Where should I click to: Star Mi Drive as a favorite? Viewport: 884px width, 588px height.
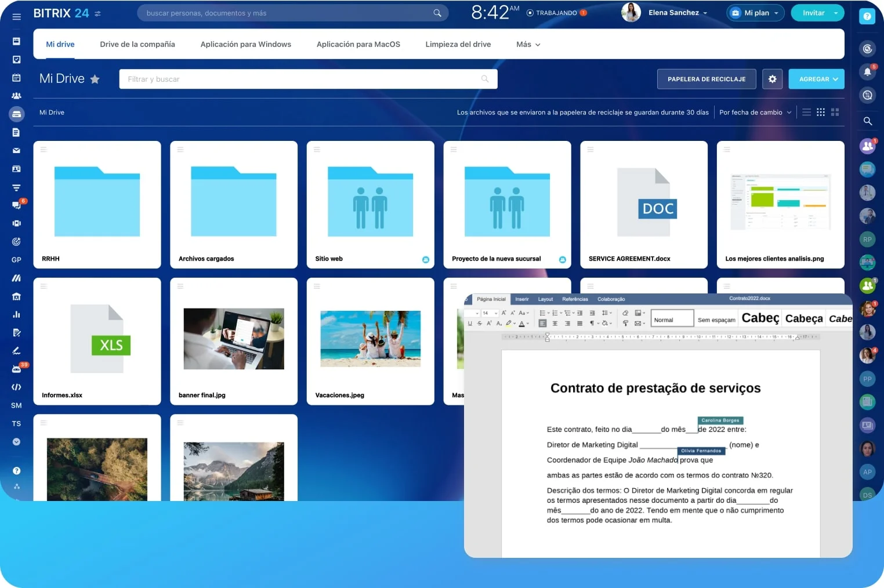click(95, 79)
